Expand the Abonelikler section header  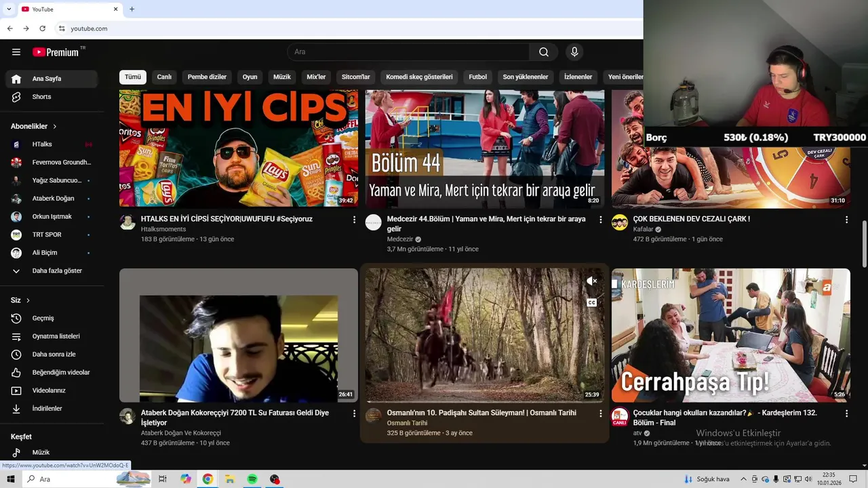click(x=34, y=127)
